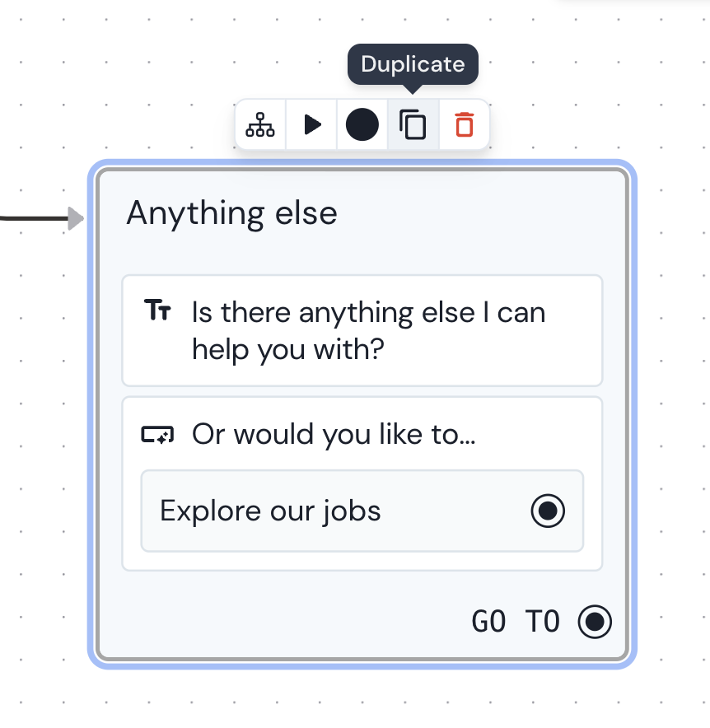The image size is (710, 728).
Task: Select the 'Is there anything else' message text
Action: pos(368,330)
